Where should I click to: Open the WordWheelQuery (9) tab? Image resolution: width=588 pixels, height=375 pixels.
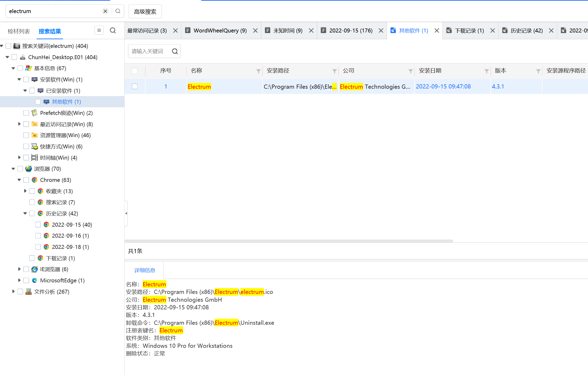220,31
